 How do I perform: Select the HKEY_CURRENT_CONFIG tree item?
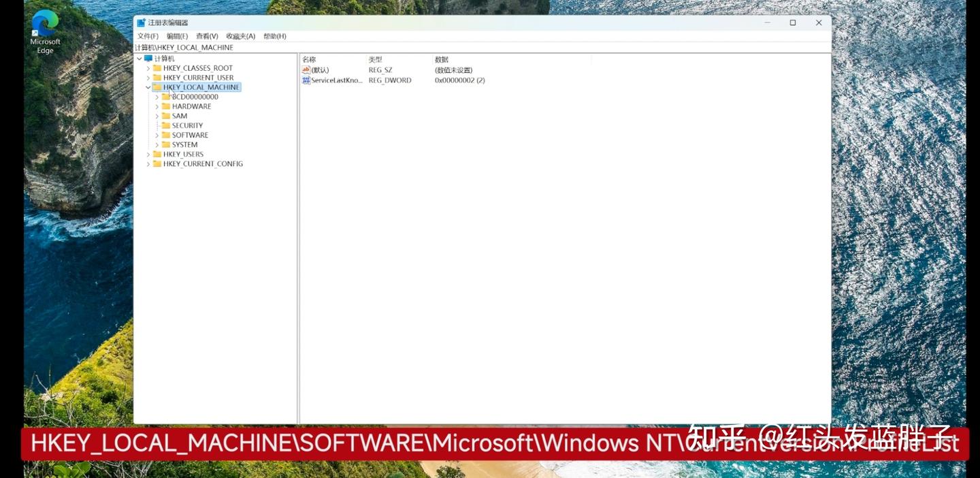coord(202,163)
